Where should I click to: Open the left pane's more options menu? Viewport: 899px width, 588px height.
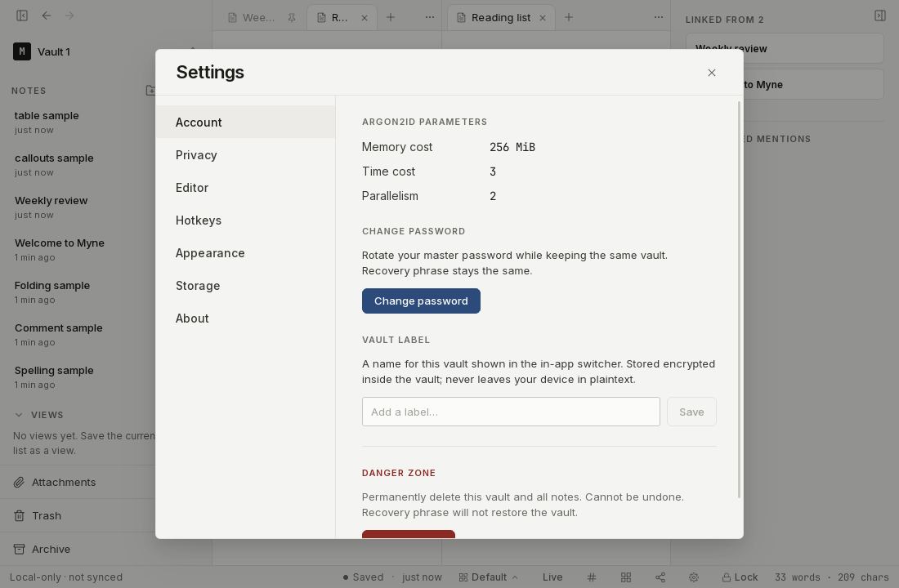[x=429, y=17]
